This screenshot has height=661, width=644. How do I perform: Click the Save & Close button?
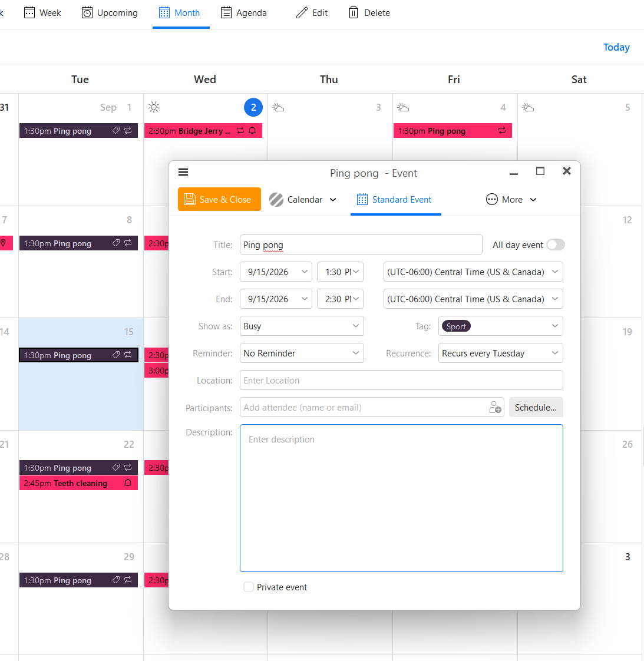[219, 199]
